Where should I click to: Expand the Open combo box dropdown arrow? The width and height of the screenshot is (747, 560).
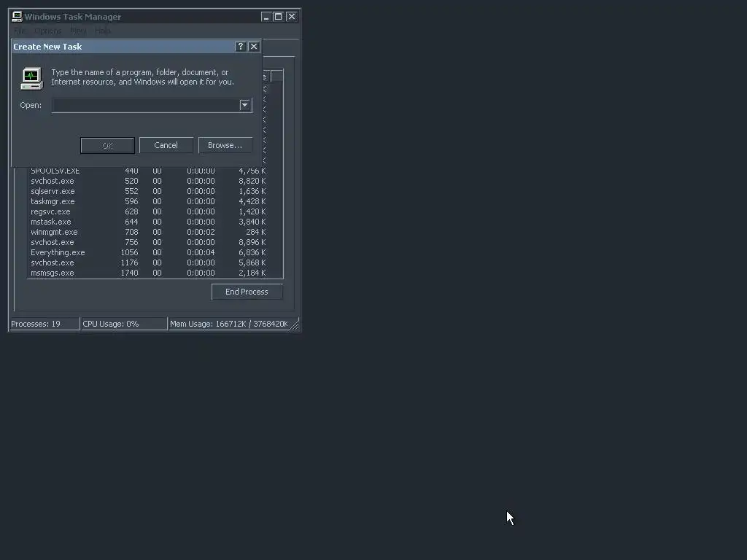[245, 105]
